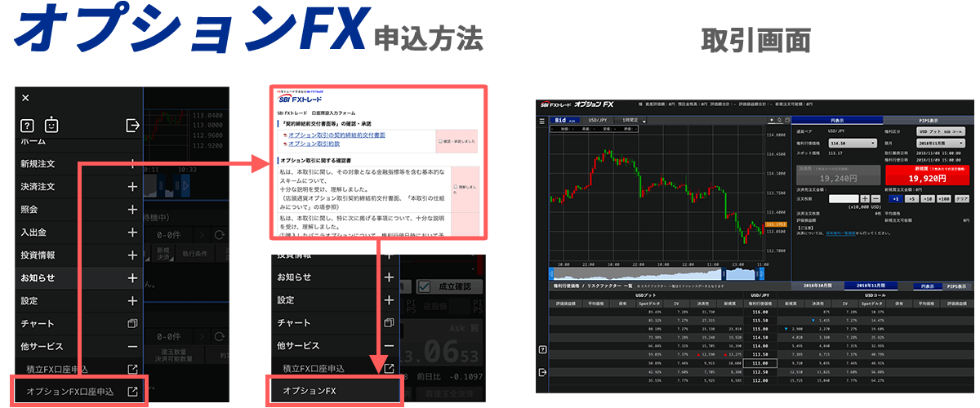This screenshot has height=408, width=980.
Task: Open hamburger menu in trading screen
Action: pyautogui.click(x=541, y=121)
